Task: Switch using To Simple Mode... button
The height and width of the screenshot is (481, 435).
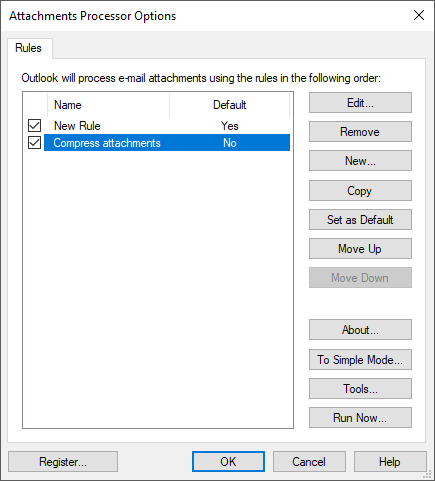Action: click(x=360, y=360)
